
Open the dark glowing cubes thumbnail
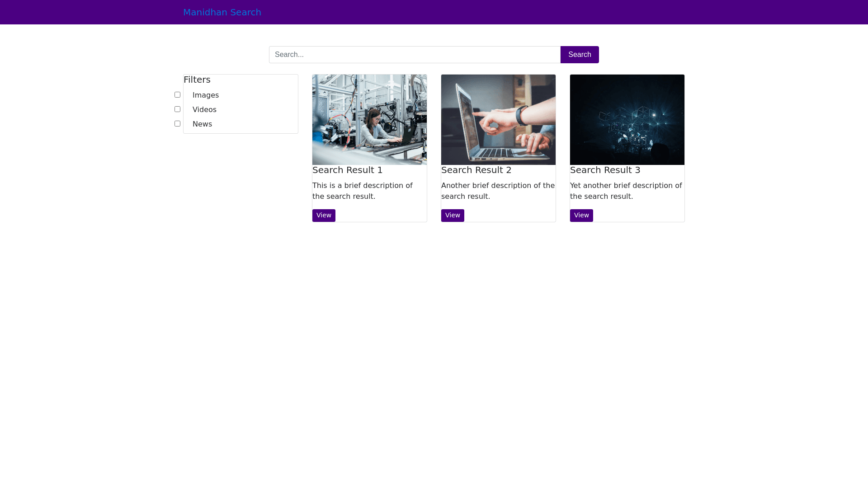click(x=627, y=120)
